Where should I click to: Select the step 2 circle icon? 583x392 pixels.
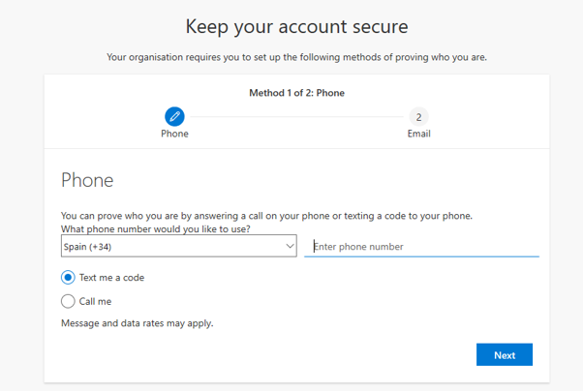[x=418, y=117]
